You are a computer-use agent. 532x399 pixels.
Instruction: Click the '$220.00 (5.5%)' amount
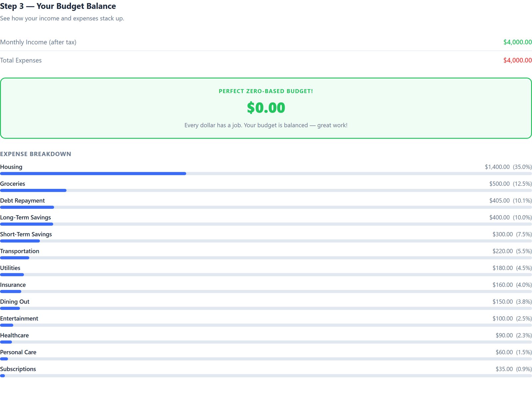[512, 251]
